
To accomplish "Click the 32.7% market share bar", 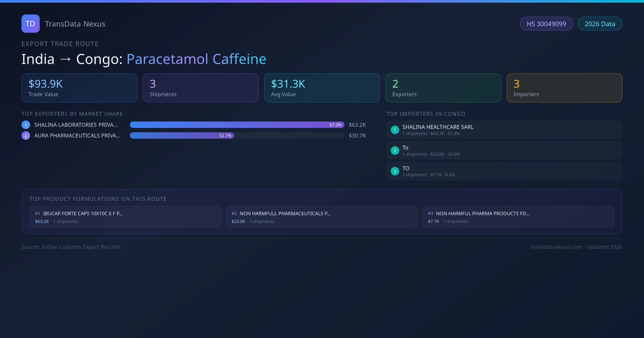I will click(x=182, y=135).
